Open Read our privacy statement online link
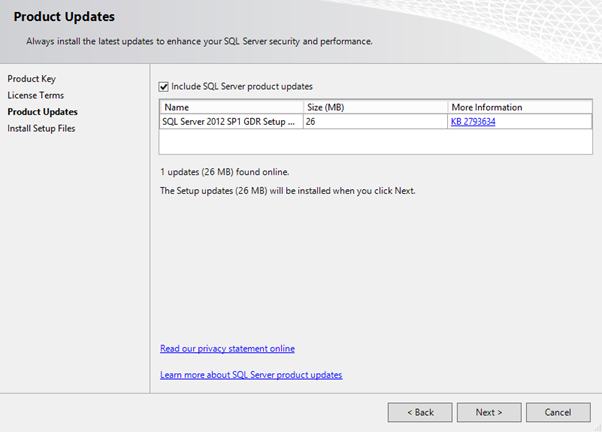 coord(227,349)
